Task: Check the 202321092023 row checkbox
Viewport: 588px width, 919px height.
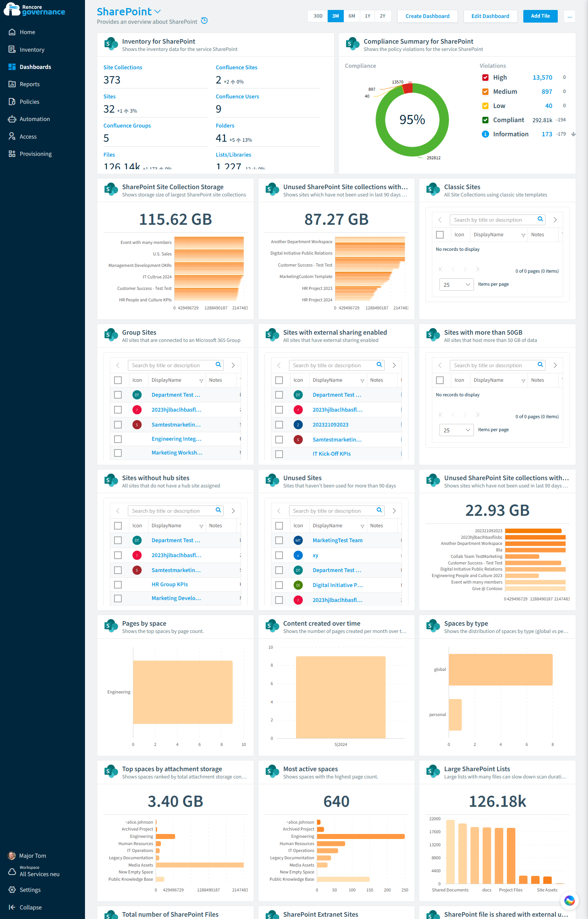Action: coord(279,425)
